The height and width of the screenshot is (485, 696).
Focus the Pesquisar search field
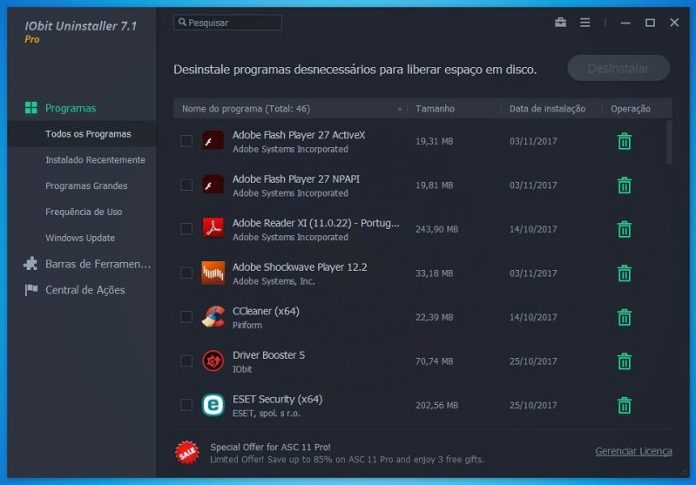pos(227,22)
